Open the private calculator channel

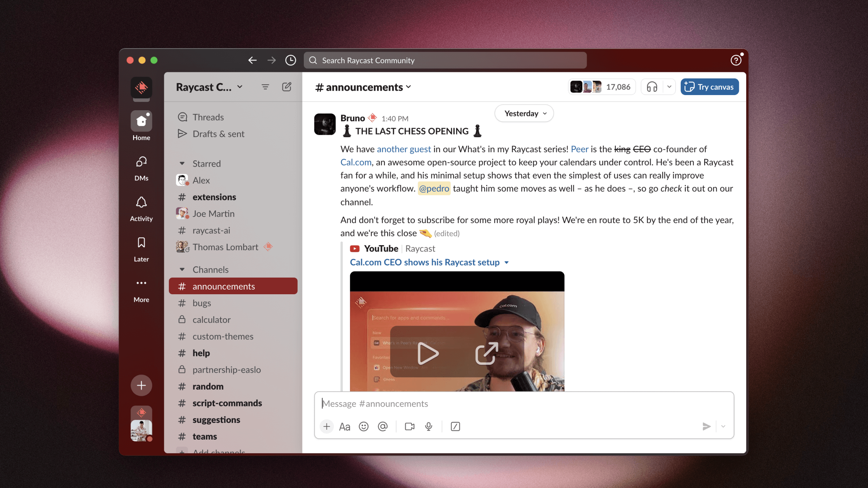pos(233,320)
